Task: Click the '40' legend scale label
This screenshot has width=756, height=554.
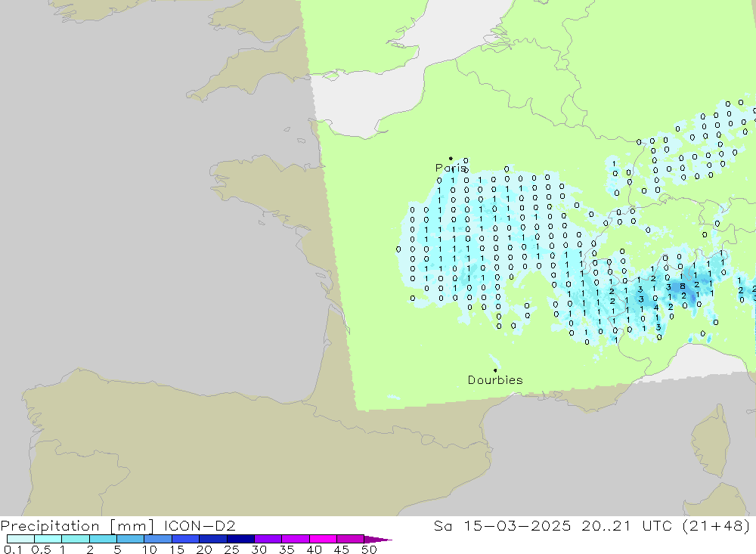Action: point(314,549)
